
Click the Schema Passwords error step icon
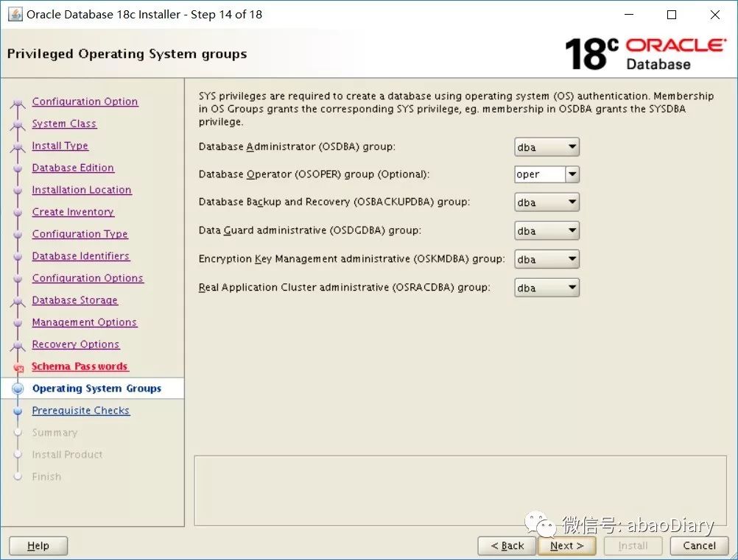pyautogui.click(x=19, y=368)
